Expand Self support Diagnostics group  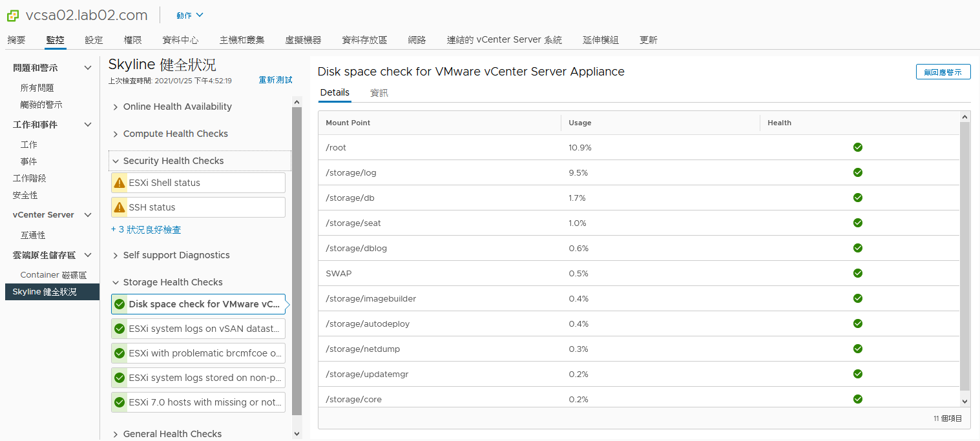pos(116,255)
